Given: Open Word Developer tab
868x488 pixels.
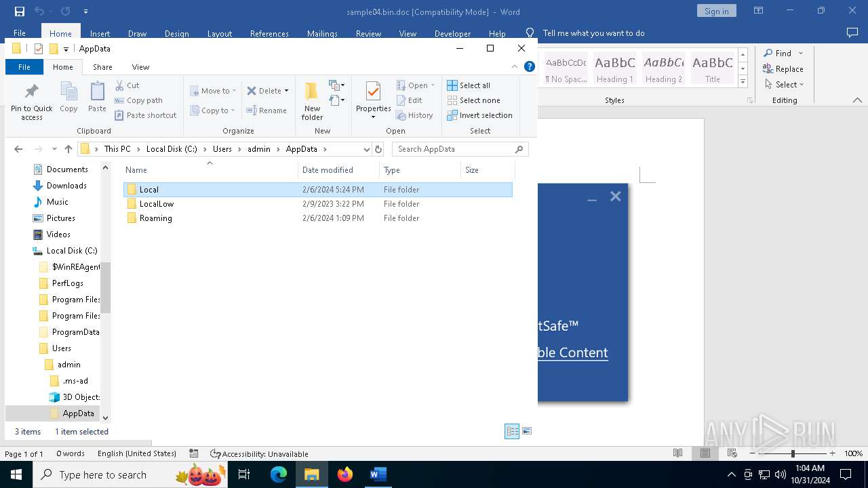Looking at the screenshot, I should point(452,33).
